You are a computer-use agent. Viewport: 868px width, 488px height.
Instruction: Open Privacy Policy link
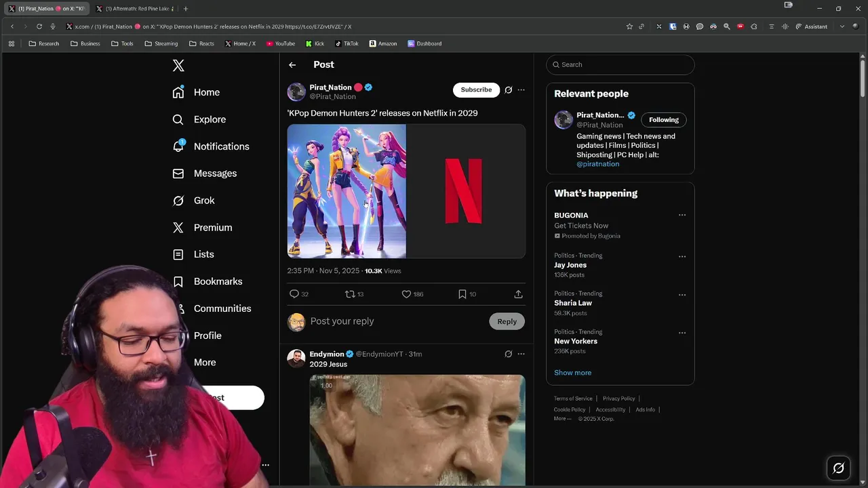[x=618, y=399]
